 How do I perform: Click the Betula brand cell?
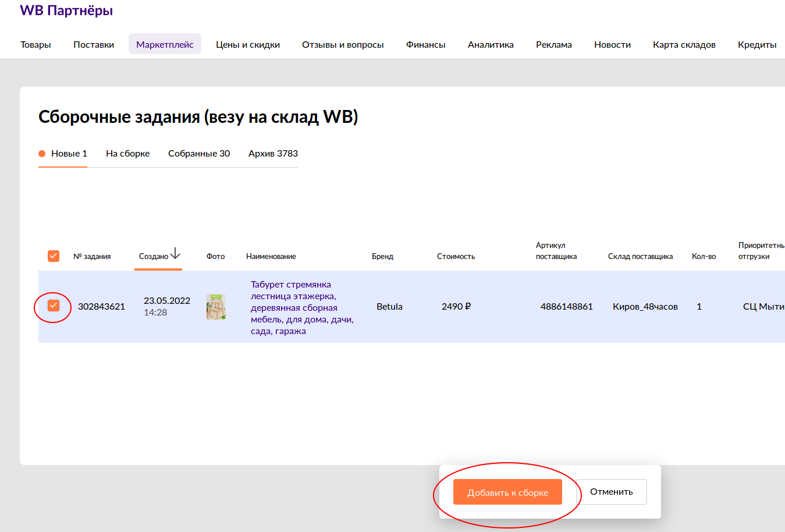389,307
